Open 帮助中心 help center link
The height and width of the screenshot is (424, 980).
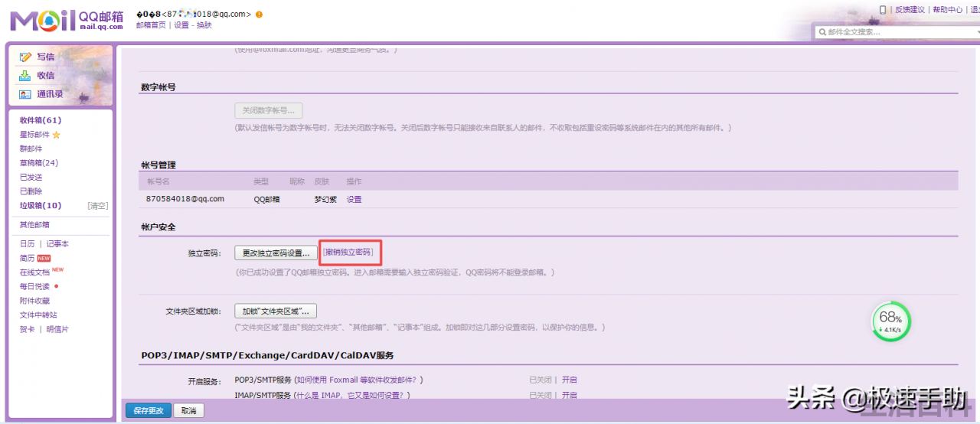pyautogui.click(x=947, y=10)
